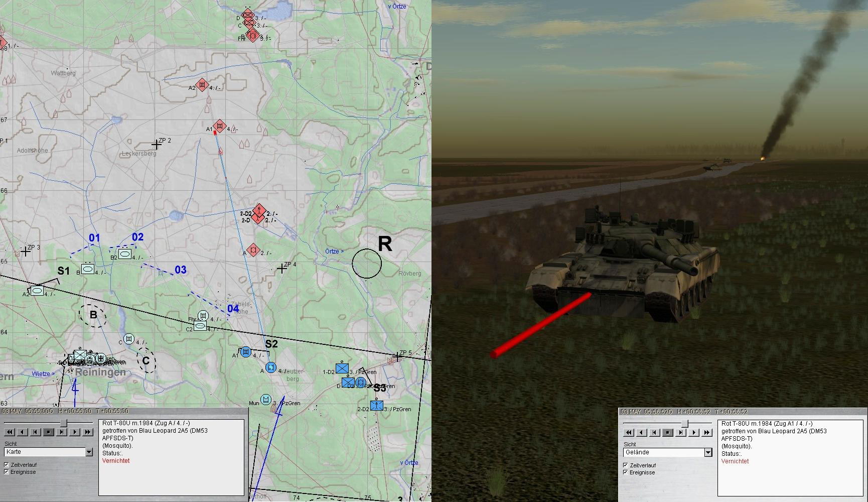Click the time slider handle in the map panel

pyautogui.click(x=64, y=423)
